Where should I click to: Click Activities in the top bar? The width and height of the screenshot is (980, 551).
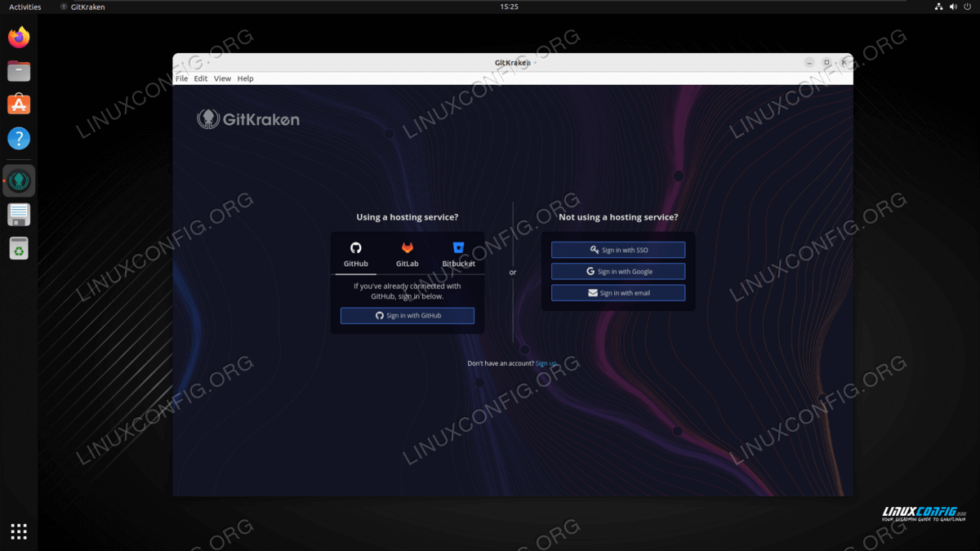point(25,7)
